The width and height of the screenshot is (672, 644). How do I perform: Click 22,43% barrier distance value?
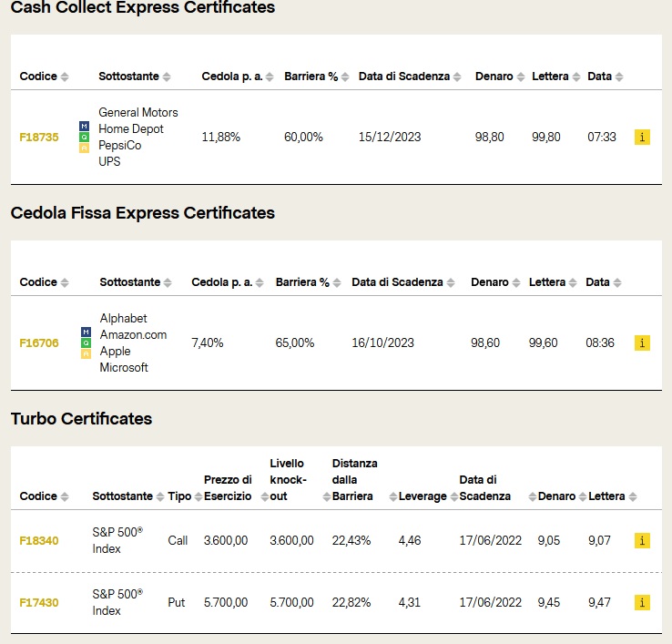tap(351, 541)
